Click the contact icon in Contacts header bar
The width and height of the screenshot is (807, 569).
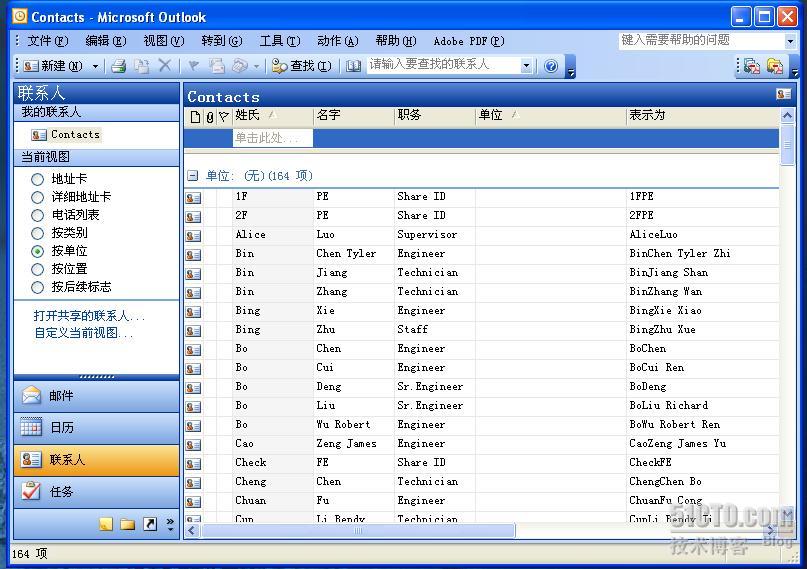coord(784,94)
